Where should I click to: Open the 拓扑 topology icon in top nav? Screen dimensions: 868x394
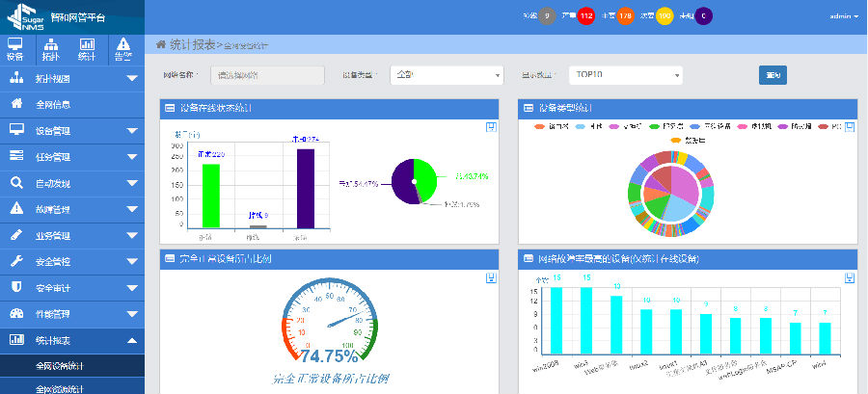(51, 49)
